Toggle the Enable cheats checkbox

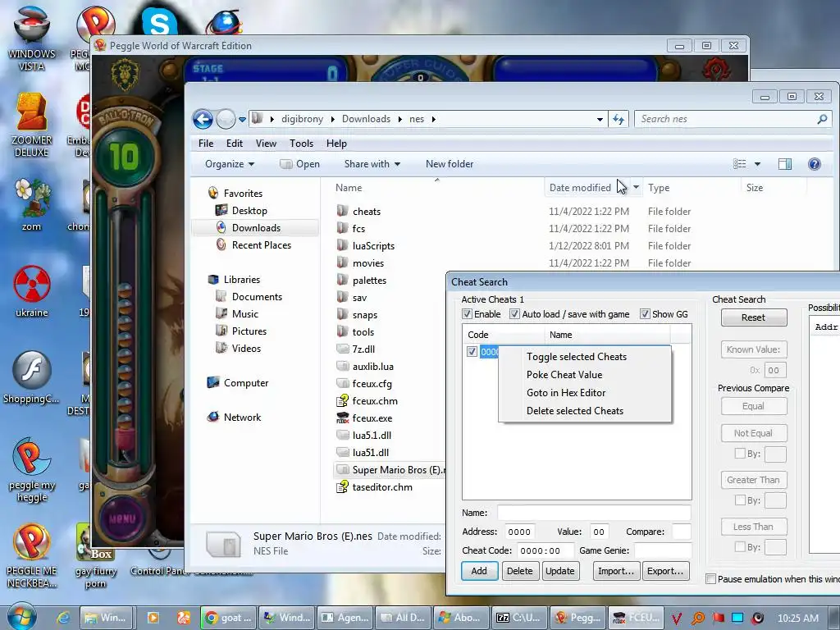pyautogui.click(x=467, y=314)
